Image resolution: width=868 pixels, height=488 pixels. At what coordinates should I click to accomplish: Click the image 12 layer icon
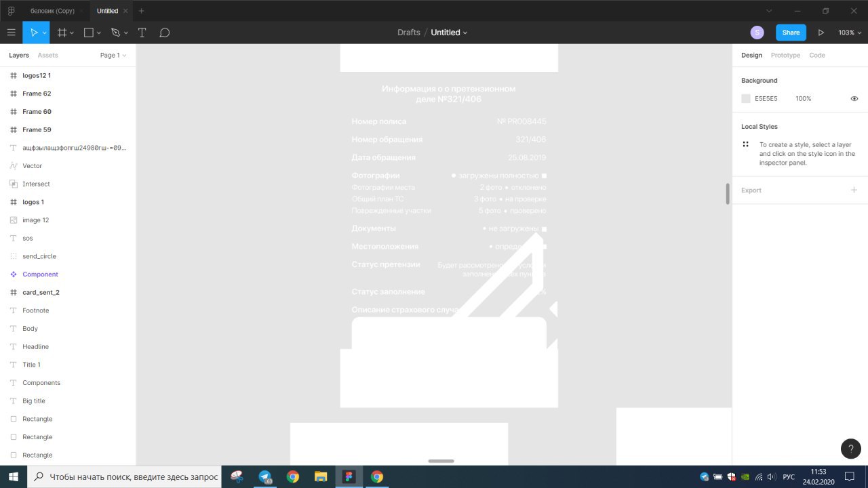(x=14, y=220)
